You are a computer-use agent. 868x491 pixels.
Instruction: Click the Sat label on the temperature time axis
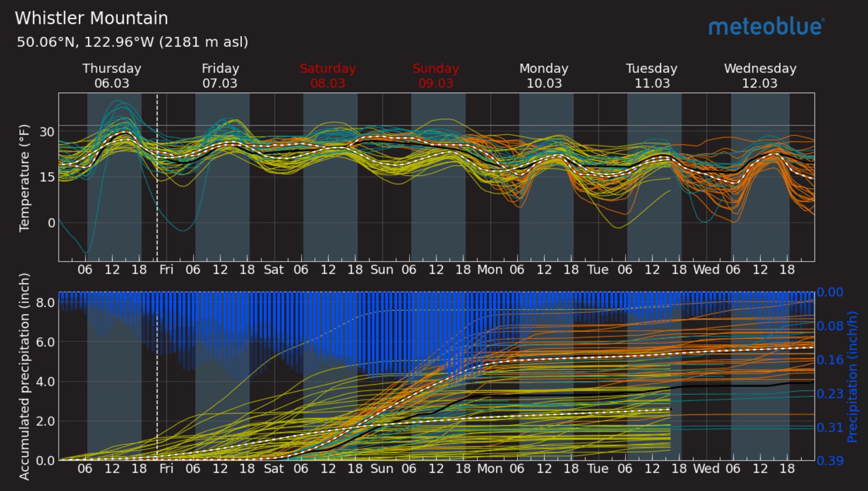[x=274, y=270]
